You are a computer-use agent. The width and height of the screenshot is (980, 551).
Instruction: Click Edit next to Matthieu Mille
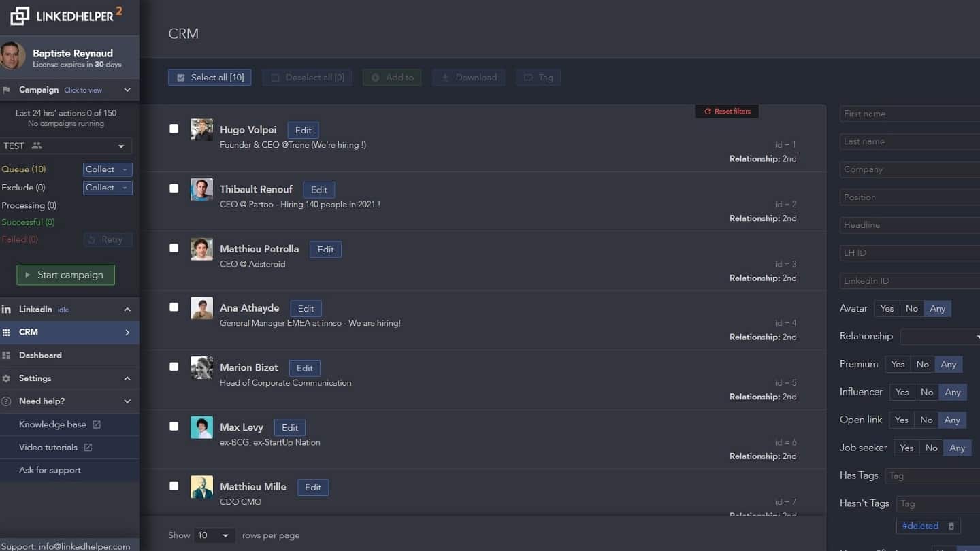click(313, 487)
